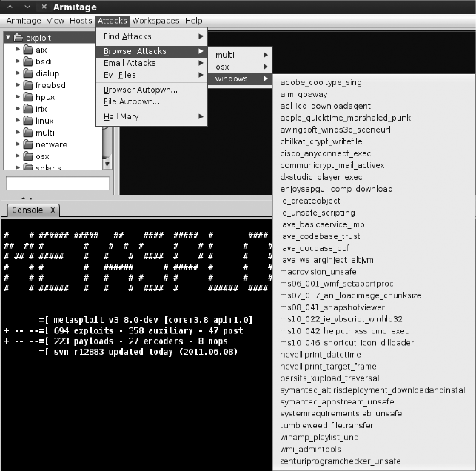The height and width of the screenshot is (471, 476).
Task: Click the multi folder icon in tree
Action: [x=28, y=133]
